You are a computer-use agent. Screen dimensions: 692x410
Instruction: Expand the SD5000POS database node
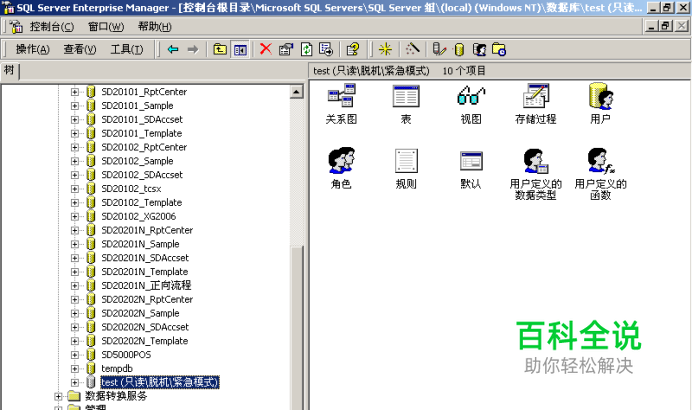75,355
